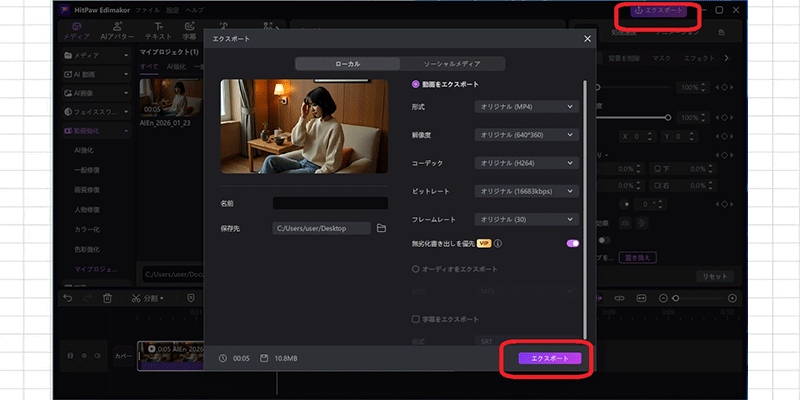Expand the AI 動画 sidebar section
The width and height of the screenshot is (800, 400).
pos(96,74)
